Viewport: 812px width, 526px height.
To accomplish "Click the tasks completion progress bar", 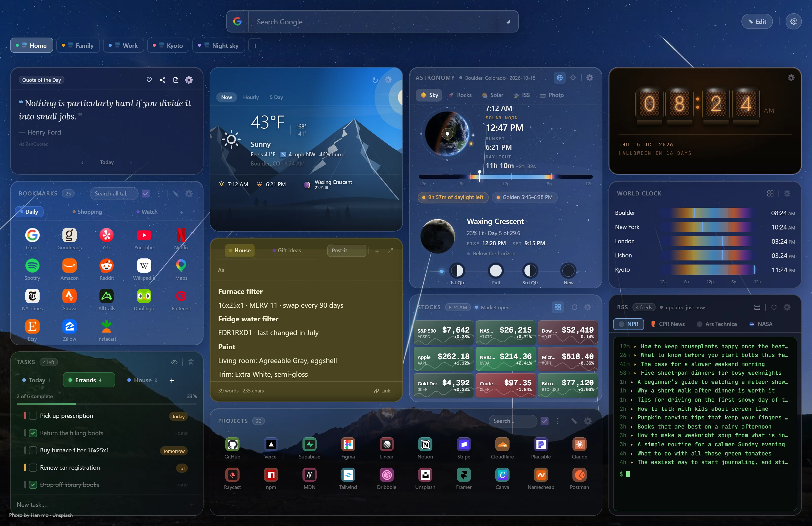I will pos(106,404).
